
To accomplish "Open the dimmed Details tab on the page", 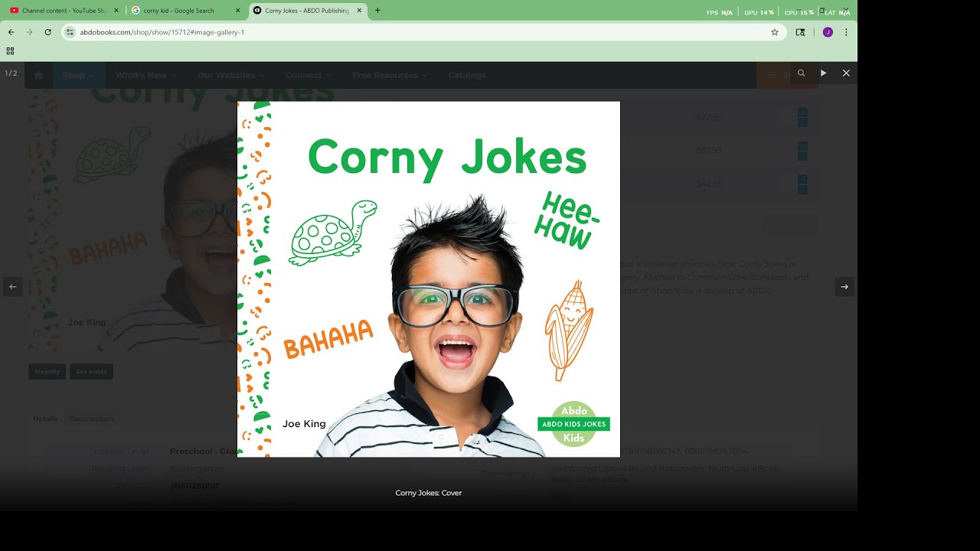I will click(x=45, y=419).
